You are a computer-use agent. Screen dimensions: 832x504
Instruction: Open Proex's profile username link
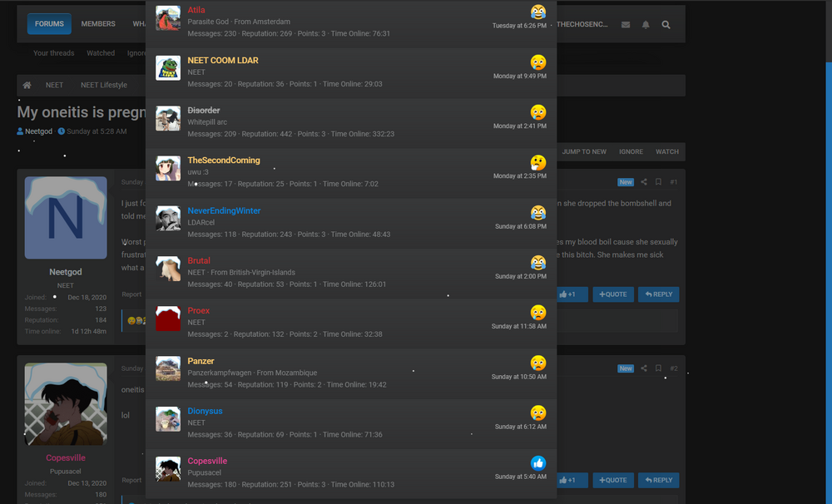[x=199, y=310]
